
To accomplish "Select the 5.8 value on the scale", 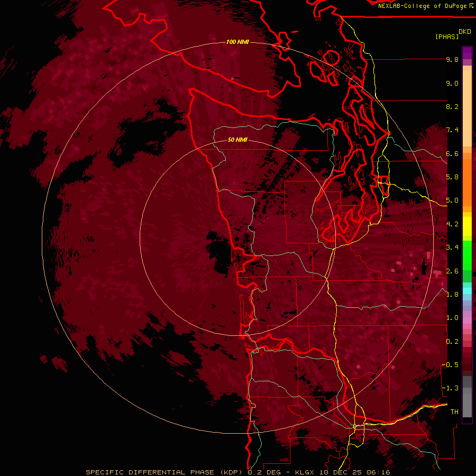I will pos(452,177).
